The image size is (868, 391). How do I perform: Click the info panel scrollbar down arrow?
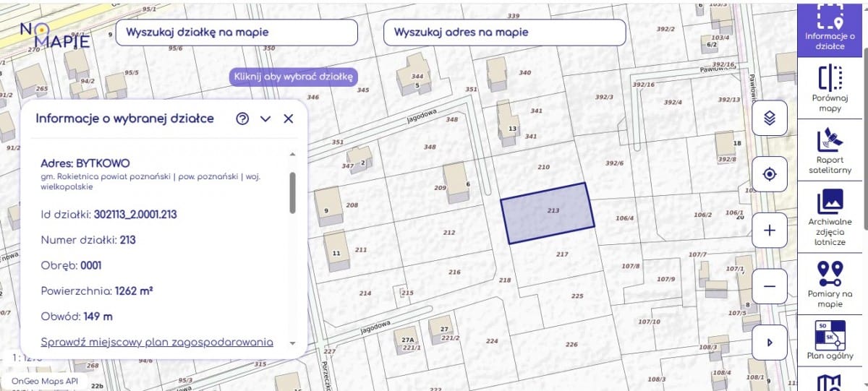[292, 343]
